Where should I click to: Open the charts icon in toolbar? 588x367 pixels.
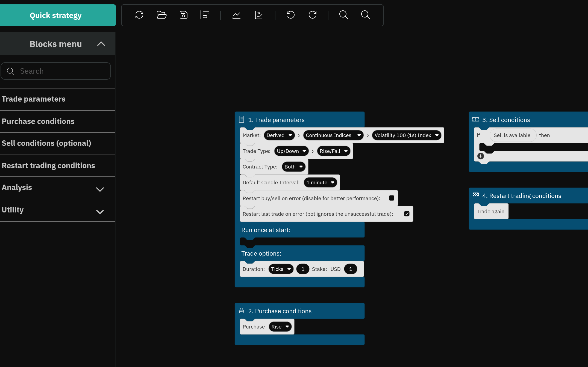click(x=236, y=15)
